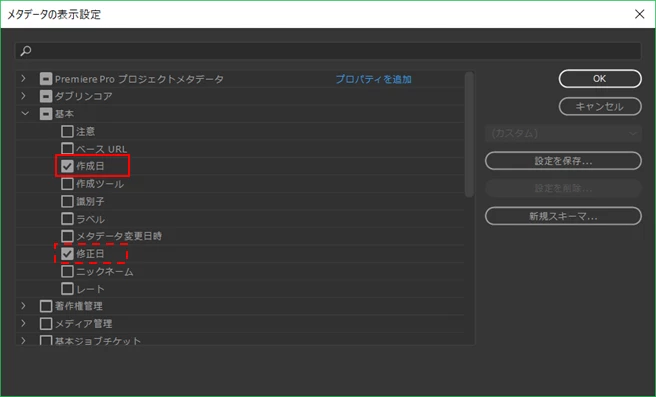Click the キャンセル button
The width and height of the screenshot is (656, 397).
pos(600,106)
